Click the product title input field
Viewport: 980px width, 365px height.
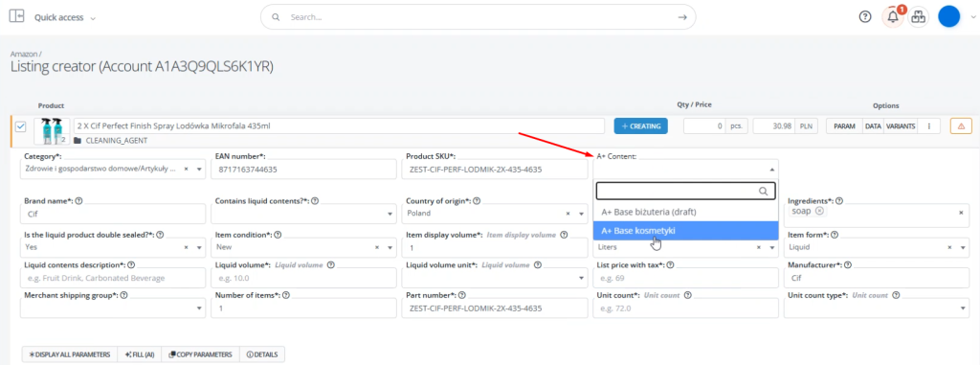(x=340, y=125)
